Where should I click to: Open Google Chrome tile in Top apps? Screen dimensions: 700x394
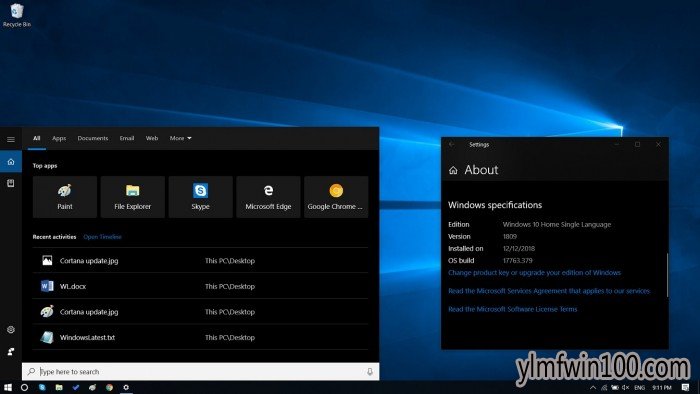[336, 197]
